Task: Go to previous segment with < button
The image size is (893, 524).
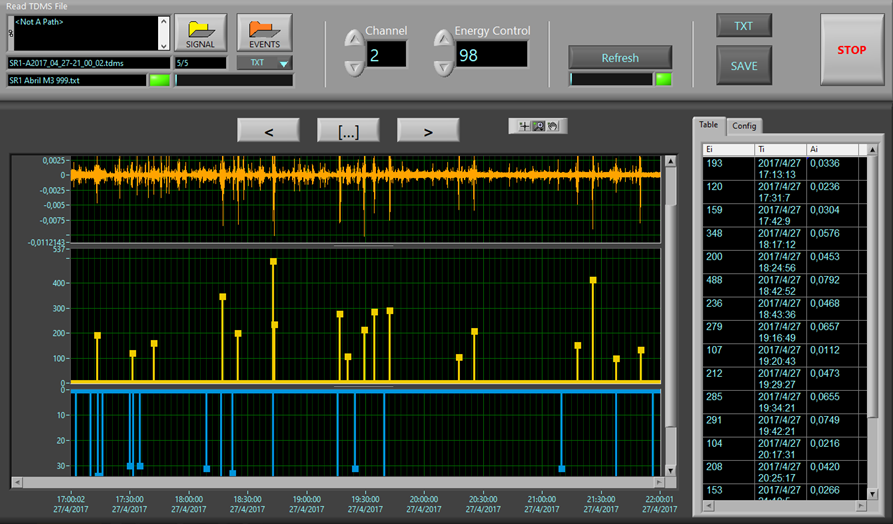Action: click(x=268, y=131)
